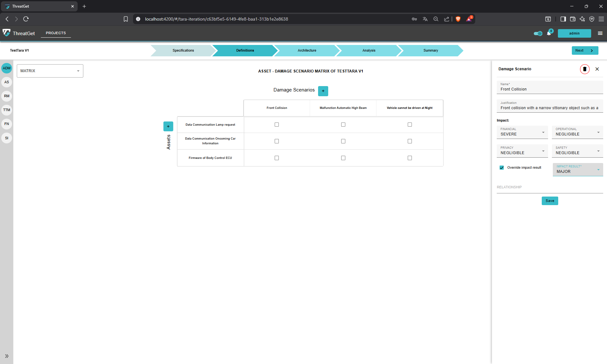Viewport: 607px width, 364px height.
Task: Open the Safety impact dropdown
Action: coord(577,151)
